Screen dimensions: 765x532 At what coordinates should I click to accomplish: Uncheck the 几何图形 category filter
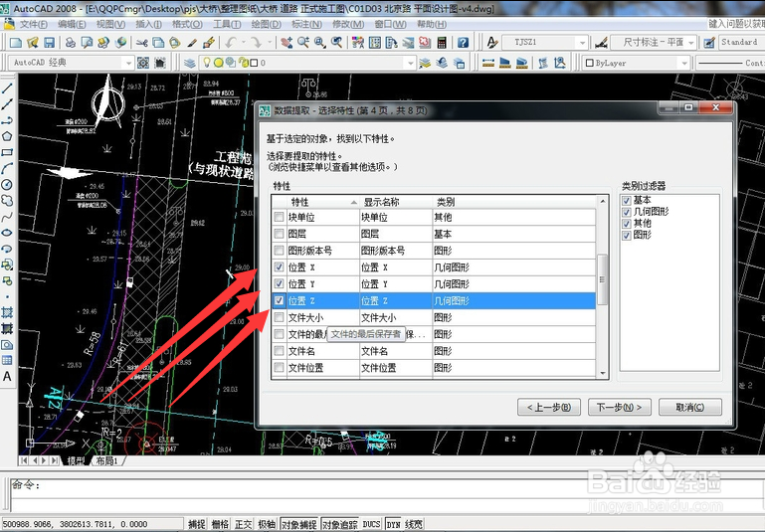pyautogui.click(x=627, y=212)
